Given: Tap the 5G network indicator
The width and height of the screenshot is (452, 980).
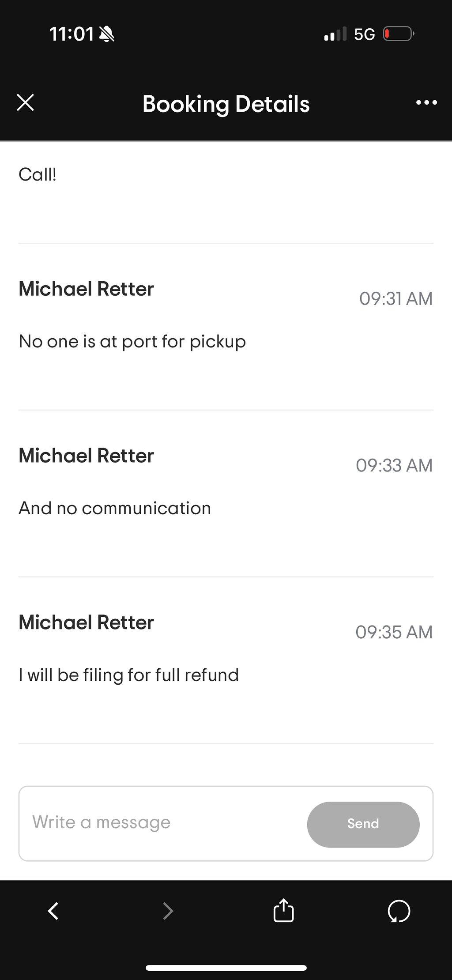Looking at the screenshot, I should pos(365,34).
